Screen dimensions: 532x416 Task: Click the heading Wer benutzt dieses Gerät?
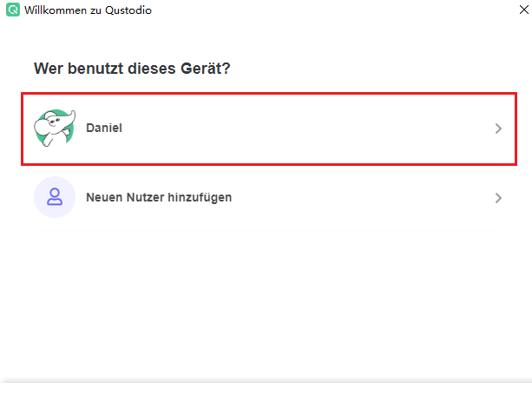[132, 68]
